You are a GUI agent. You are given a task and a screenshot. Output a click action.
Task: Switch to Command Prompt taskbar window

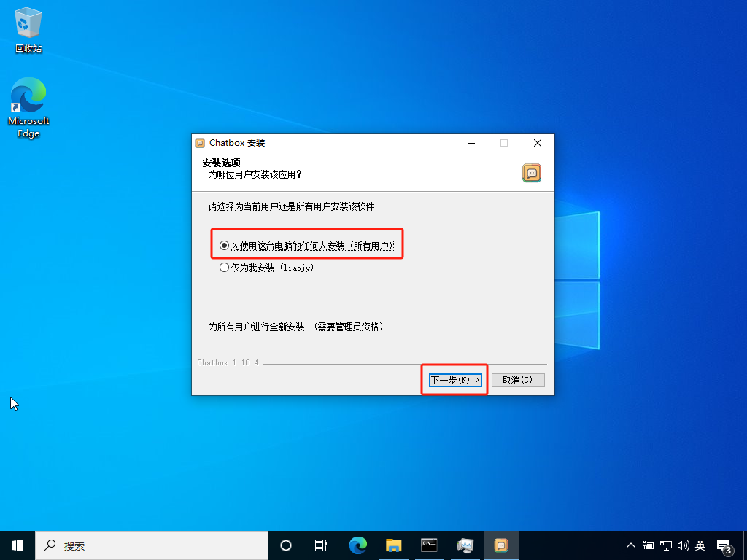[429, 545]
